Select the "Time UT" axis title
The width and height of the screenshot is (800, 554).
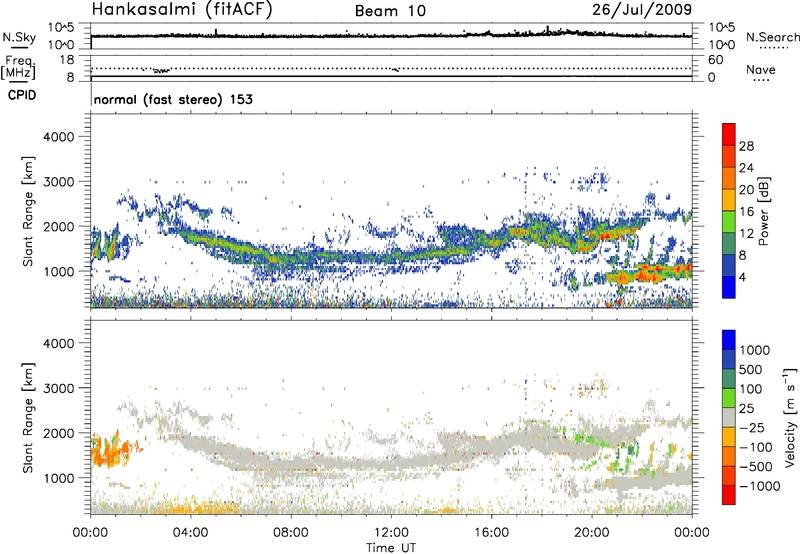tap(391, 548)
